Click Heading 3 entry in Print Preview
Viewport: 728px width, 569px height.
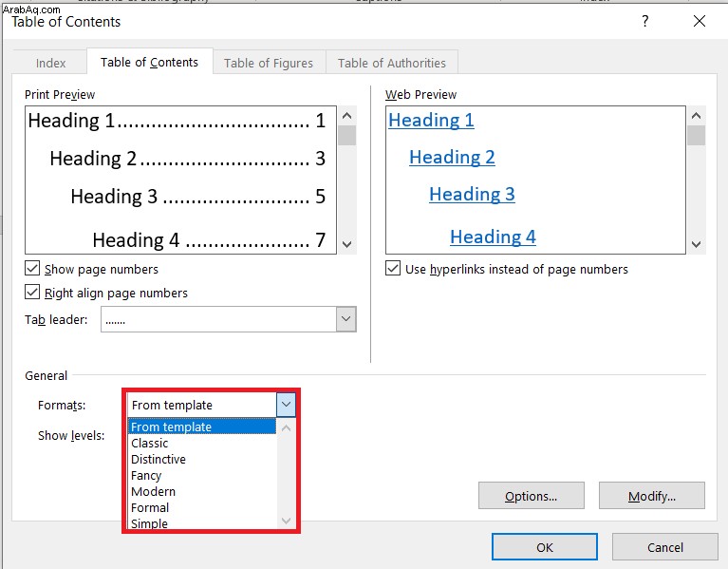pos(198,197)
